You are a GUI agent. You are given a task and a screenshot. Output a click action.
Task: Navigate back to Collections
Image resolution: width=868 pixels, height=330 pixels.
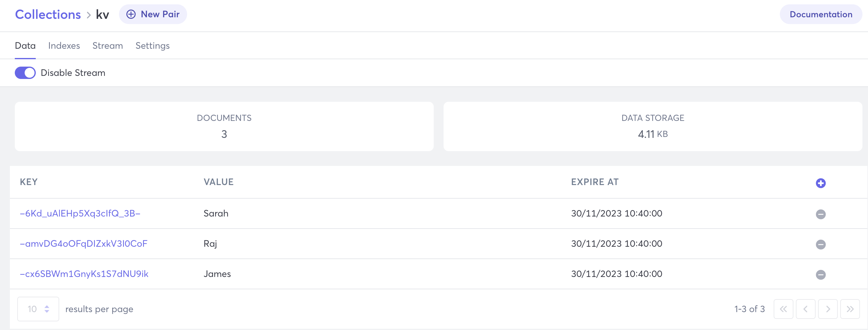pyautogui.click(x=47, y=14)
